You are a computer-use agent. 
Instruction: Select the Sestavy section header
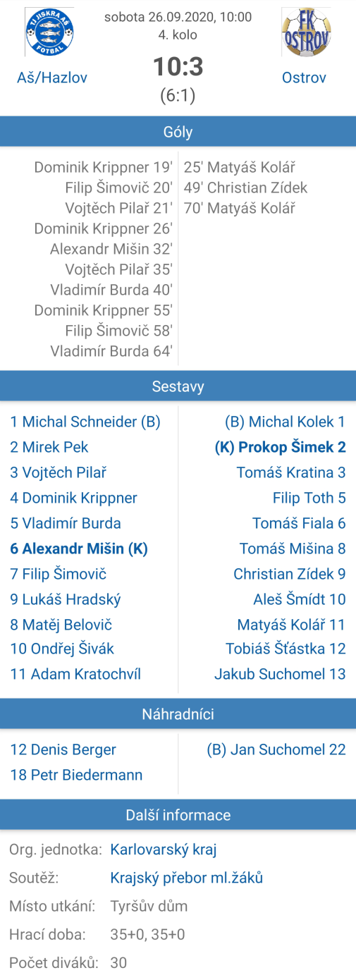pyautogui.click(x=178, y=386)
